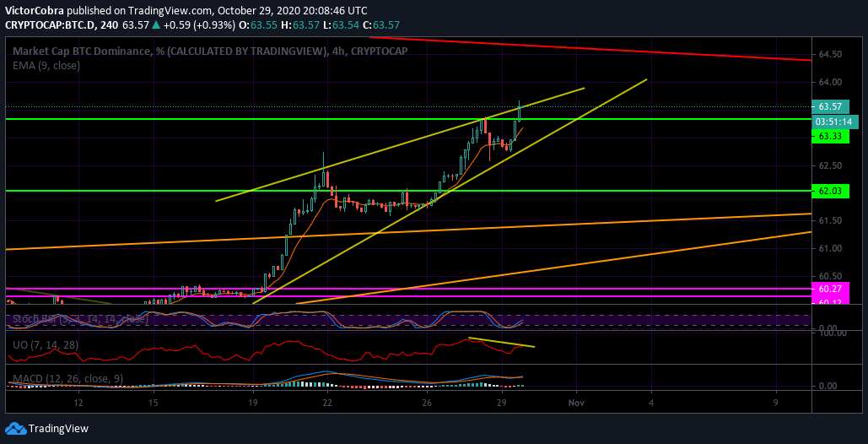Viewport: 868px width, 444px height.
Task: Click the 12 date label on time axis
Action: [x=78, y=403]
